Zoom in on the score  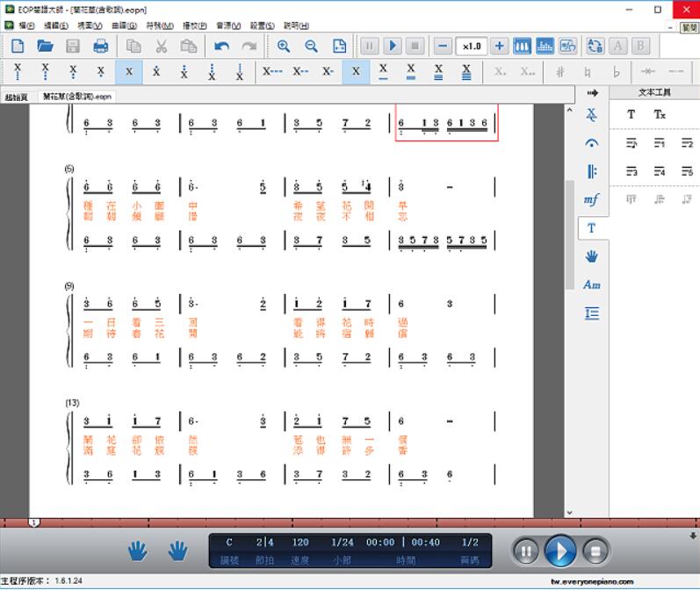coord(284,46)
